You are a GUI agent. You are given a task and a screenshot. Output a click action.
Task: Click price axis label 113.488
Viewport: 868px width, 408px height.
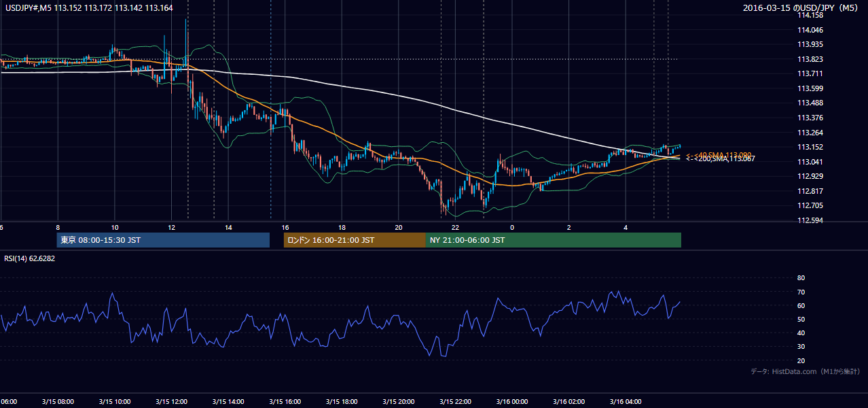[810, 103]
